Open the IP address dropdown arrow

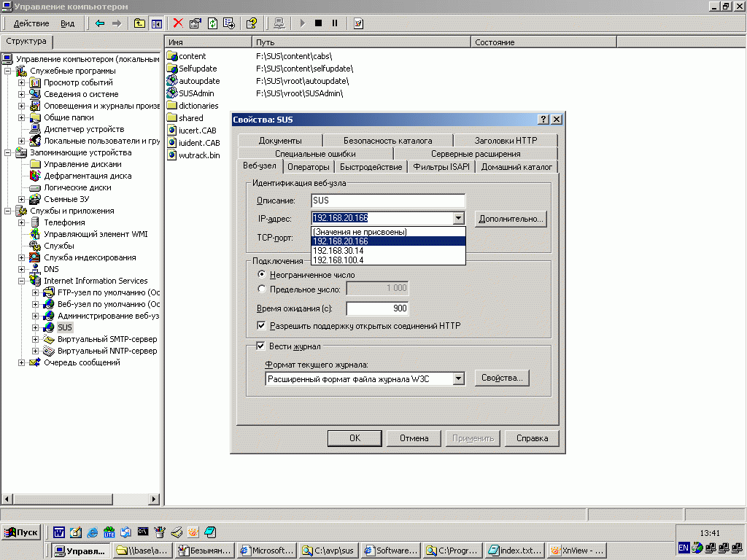[458, 218]
